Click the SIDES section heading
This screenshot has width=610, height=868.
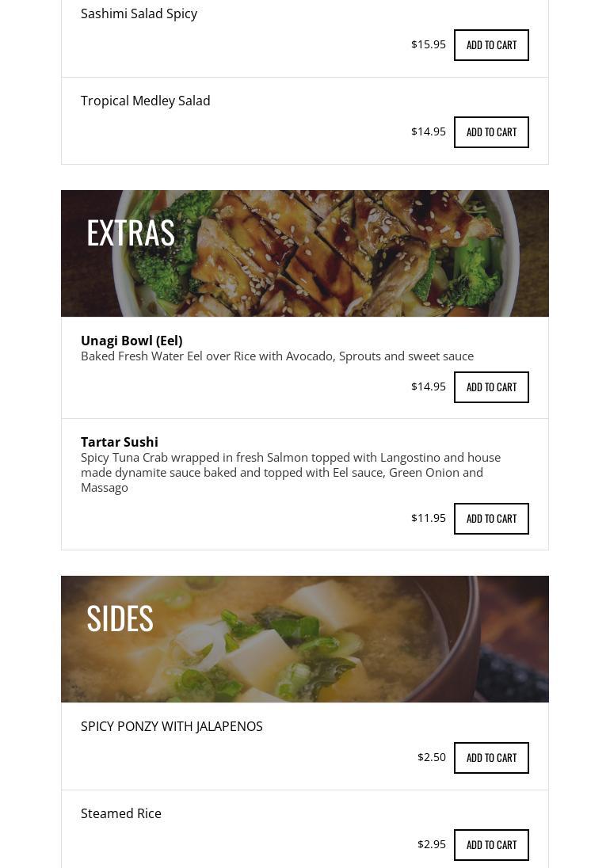(120, 619)
